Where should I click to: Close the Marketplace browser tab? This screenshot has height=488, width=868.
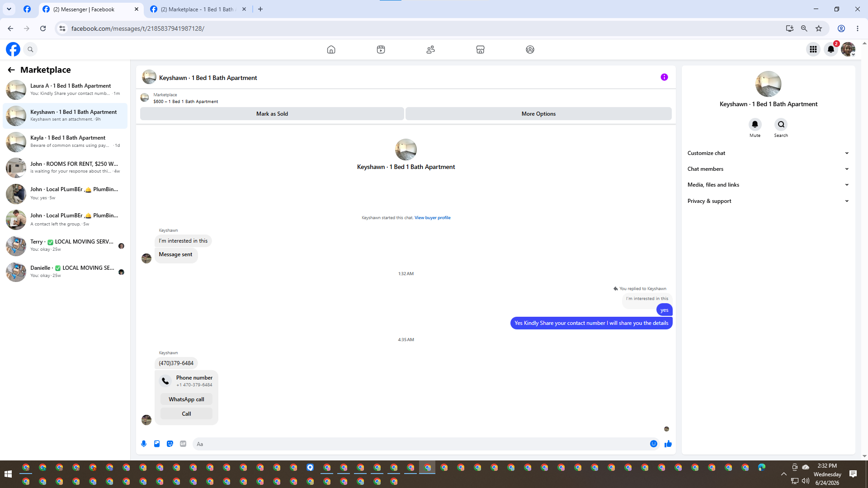click(x=244, y=9)
